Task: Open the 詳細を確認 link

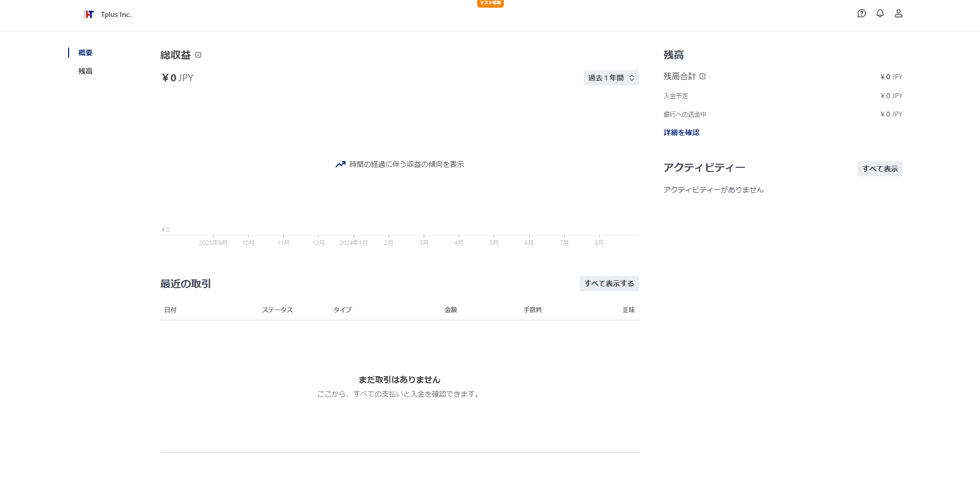Action: point(681,133)
